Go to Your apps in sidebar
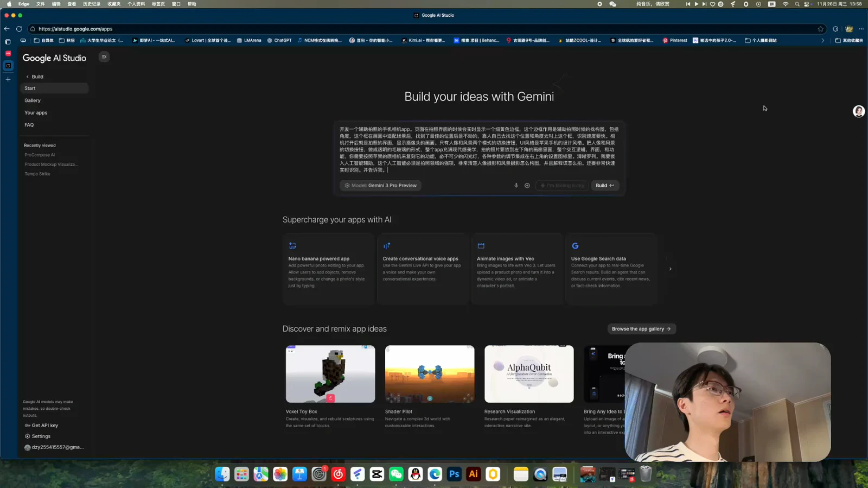This screenshot has height=488, width=868. coord(36,113)
